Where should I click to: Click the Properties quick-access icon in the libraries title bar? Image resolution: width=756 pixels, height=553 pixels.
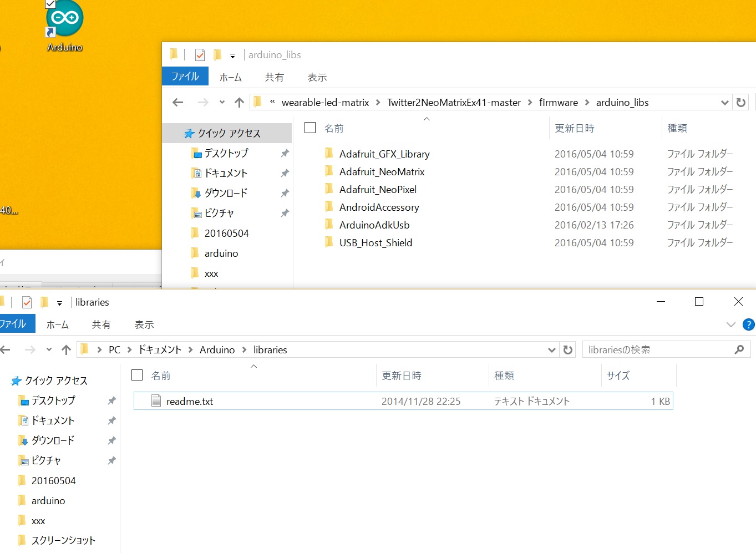coord(27,302)
